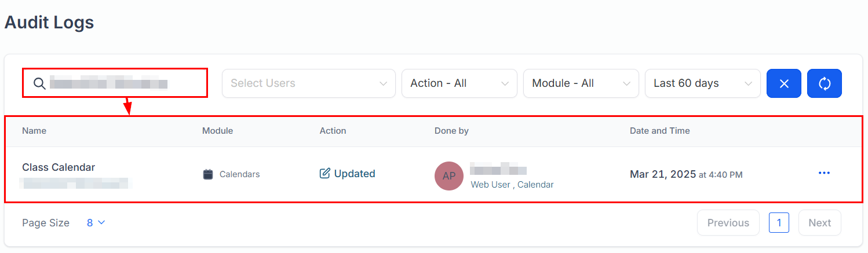Click the Next page button
Image resolution: width=868 pixels, height=253 pixels.
pyautogui.click(x=819, y=223)
